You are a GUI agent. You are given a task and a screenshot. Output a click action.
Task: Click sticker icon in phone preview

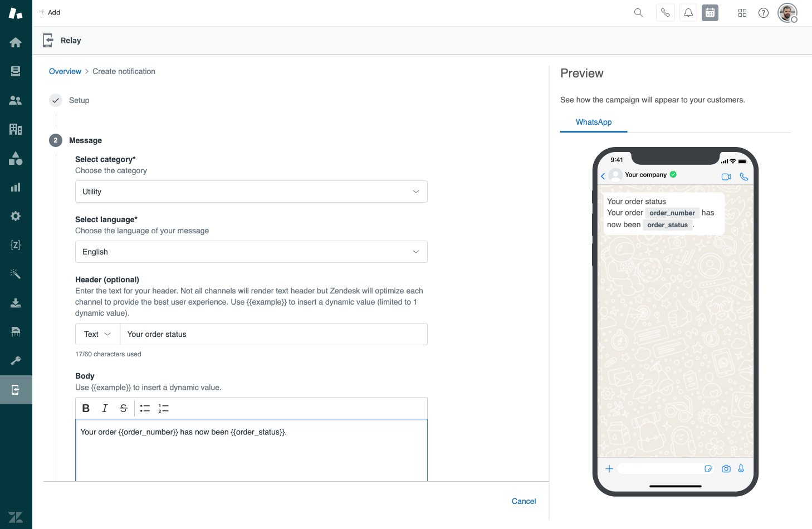coord(708,469)
